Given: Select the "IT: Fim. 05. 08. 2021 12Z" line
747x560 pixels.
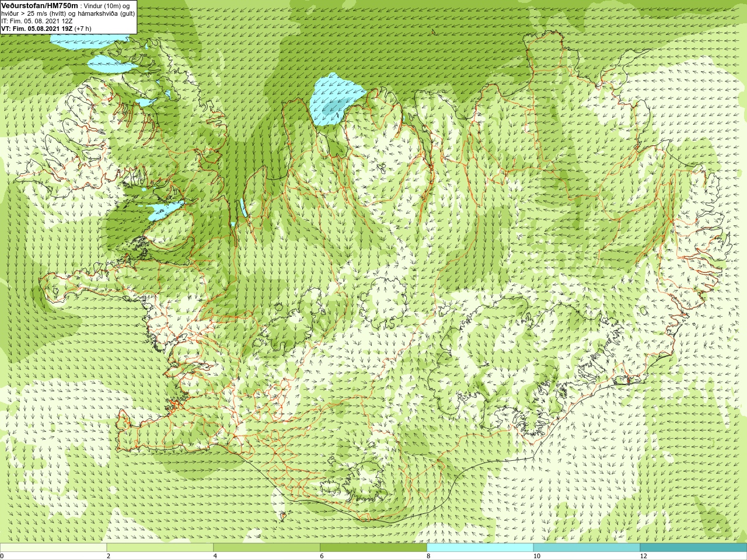Looking at the screenshot, I should 37,21.
